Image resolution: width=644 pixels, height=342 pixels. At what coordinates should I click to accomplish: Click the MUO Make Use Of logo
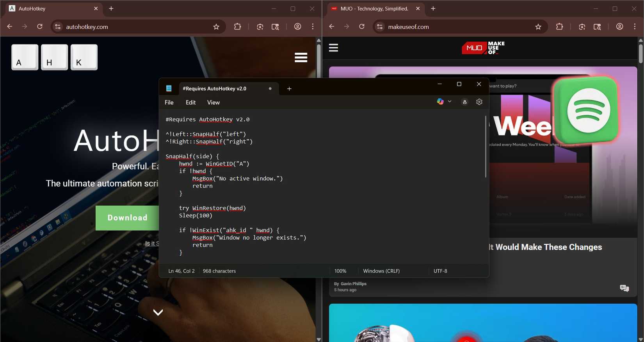[x=483, y=48]
